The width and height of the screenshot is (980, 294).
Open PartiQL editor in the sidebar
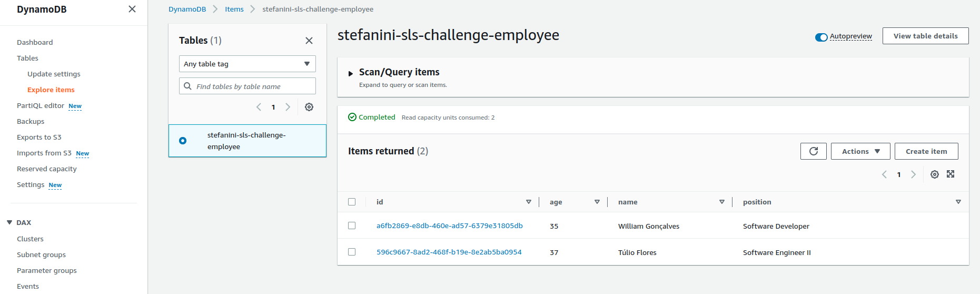coord(41,105)
